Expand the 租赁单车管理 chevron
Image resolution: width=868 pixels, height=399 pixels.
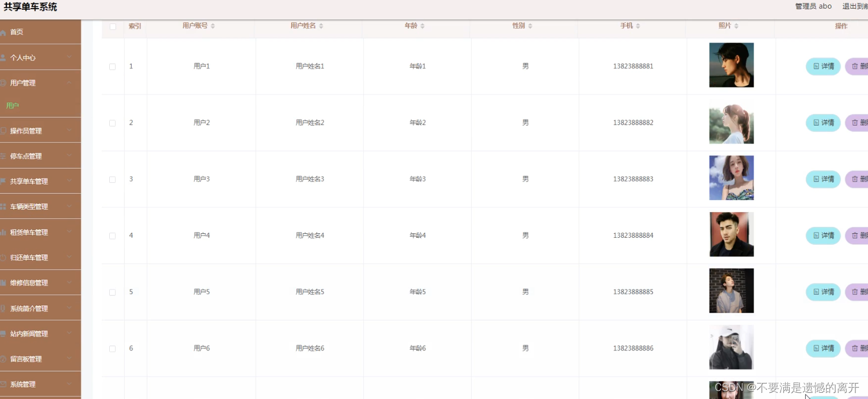[x=69, y=232]
